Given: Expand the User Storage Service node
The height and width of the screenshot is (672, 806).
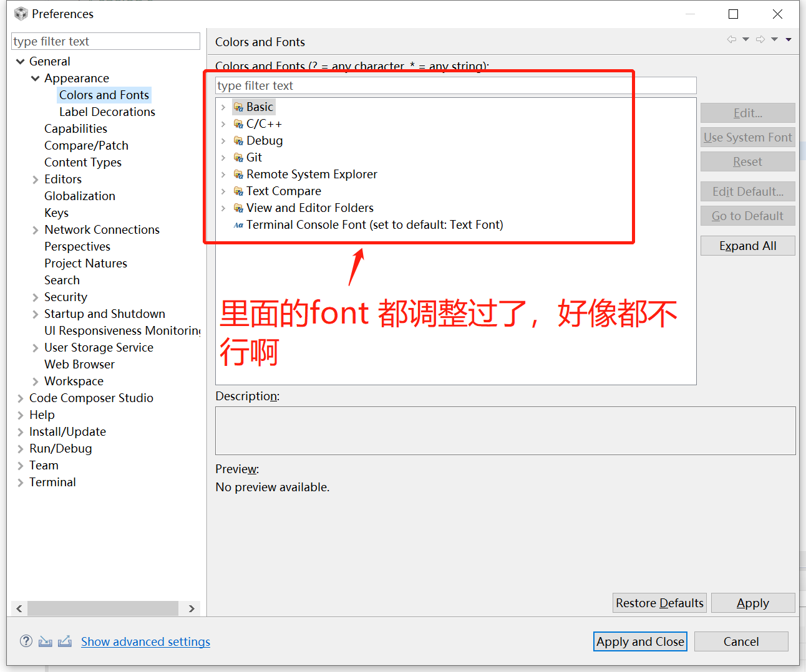Looking at the screenshot, I should (36, 348).
